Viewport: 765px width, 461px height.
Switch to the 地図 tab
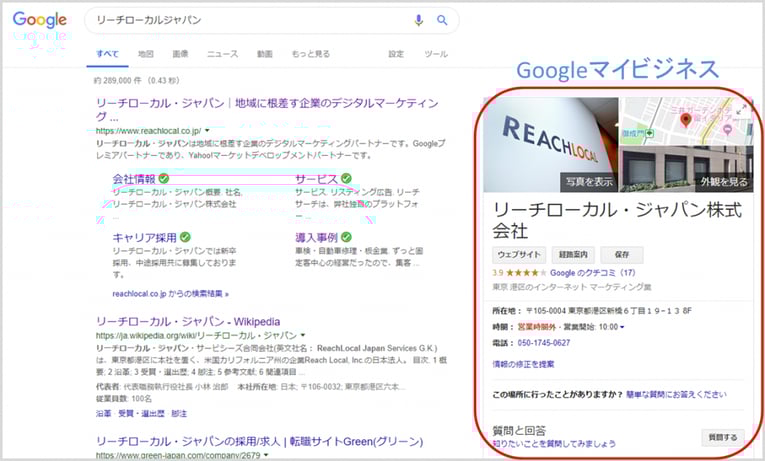pyautogui.click(x=145, y=54)
